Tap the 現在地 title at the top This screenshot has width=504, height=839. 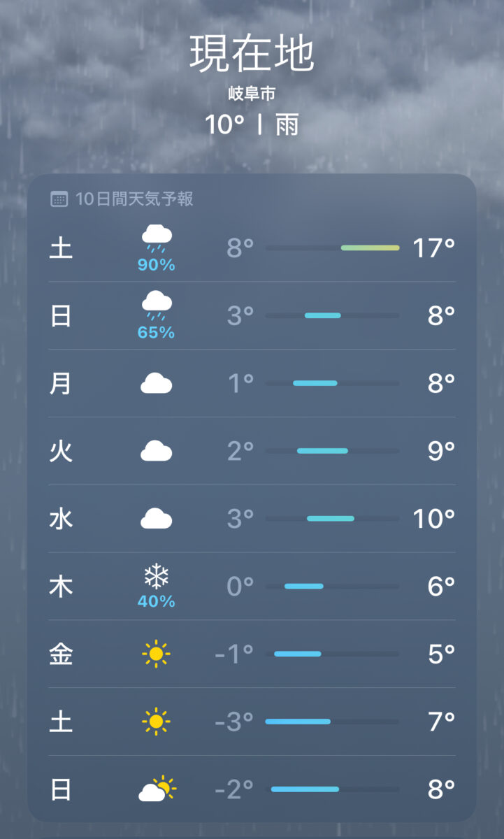click(x=252, y=55)
